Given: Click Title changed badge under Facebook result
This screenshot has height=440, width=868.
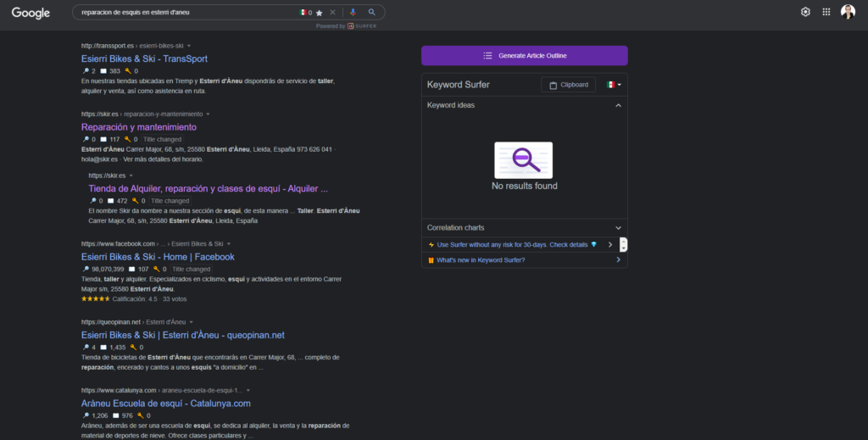Looking at the screenshot, I should click(191, 269).
